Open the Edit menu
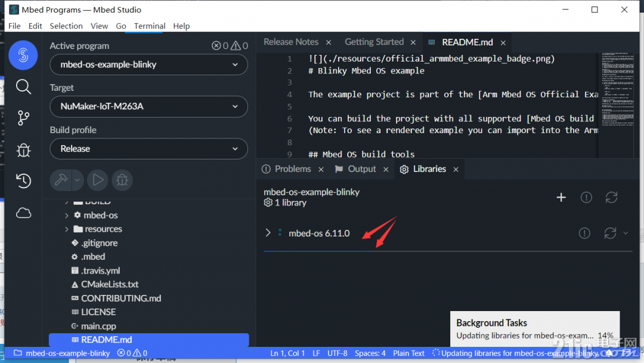 (35, 26)
